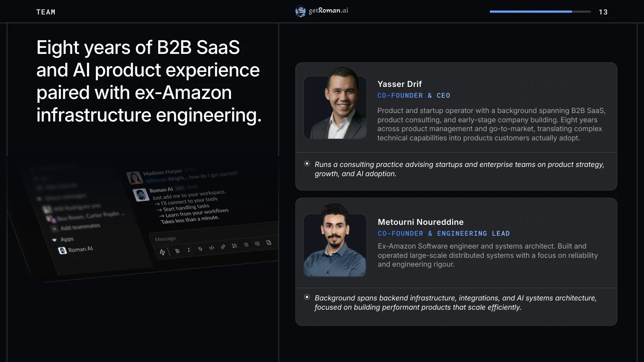The image size is (644, 362).
Task: Click Yasser Drif's bio paragraph
Action: (x=491, y=124)
